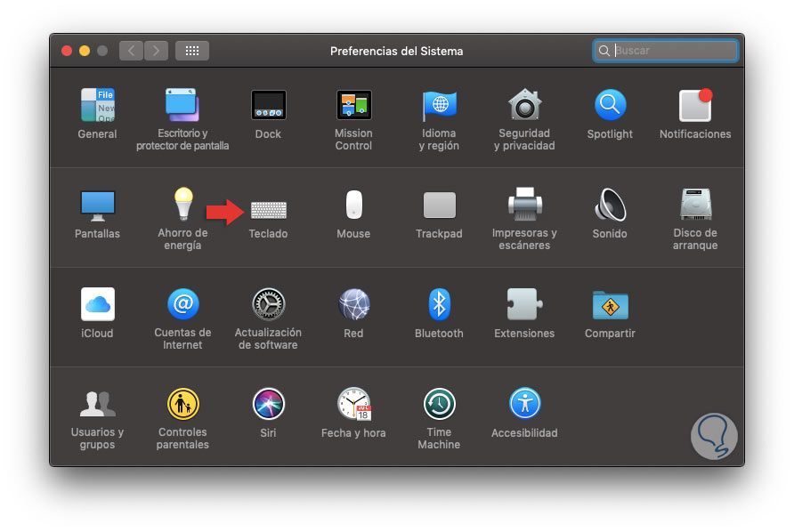Screen dimensions: 794x532
Task: Minimize the window with yellow button
Action: 85,51
